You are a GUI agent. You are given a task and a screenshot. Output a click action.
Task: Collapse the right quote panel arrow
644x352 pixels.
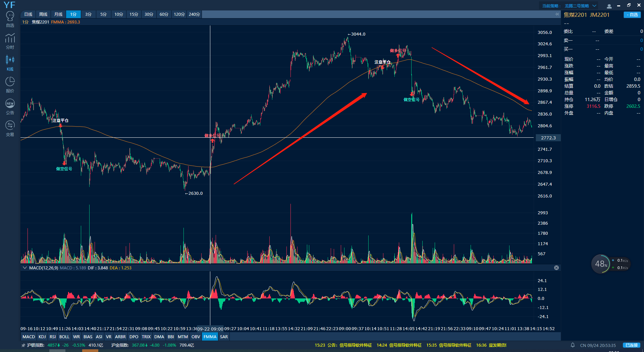point(557,14)
